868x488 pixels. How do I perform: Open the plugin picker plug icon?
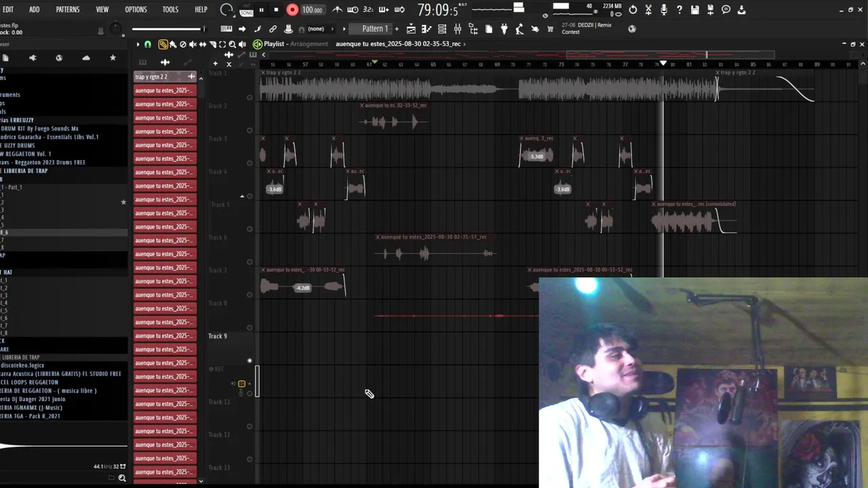point(504,29)
